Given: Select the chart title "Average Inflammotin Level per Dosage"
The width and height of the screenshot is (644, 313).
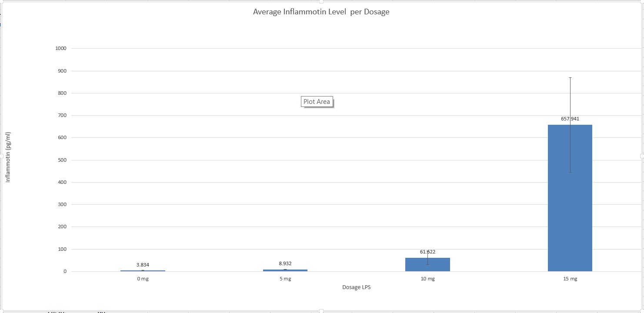Looking at the screenshot, I should coord(321,12).
